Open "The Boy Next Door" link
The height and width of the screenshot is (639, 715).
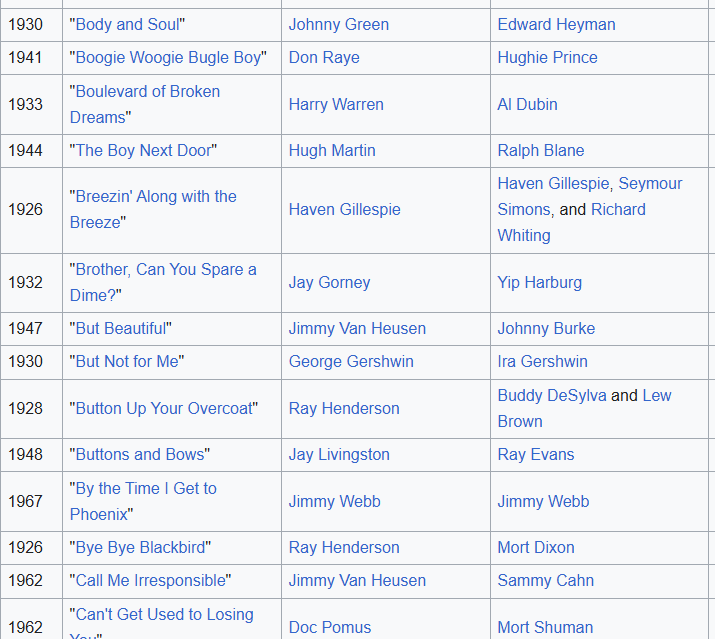(x=143, y=150)
